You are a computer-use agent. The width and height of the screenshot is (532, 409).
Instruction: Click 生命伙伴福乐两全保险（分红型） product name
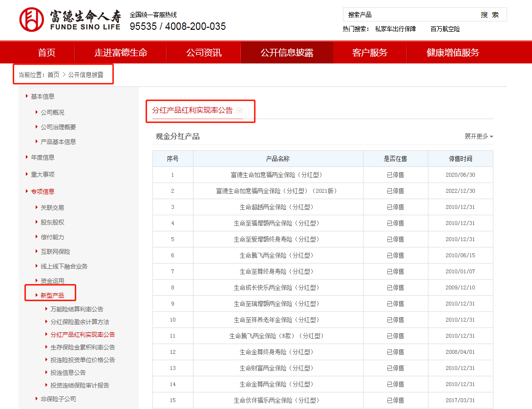[x=276, y=400]
